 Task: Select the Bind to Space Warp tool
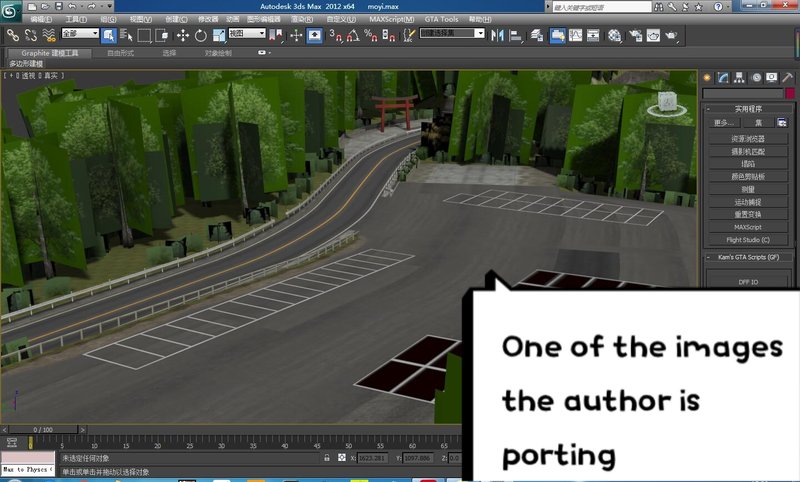click(49, 35)
